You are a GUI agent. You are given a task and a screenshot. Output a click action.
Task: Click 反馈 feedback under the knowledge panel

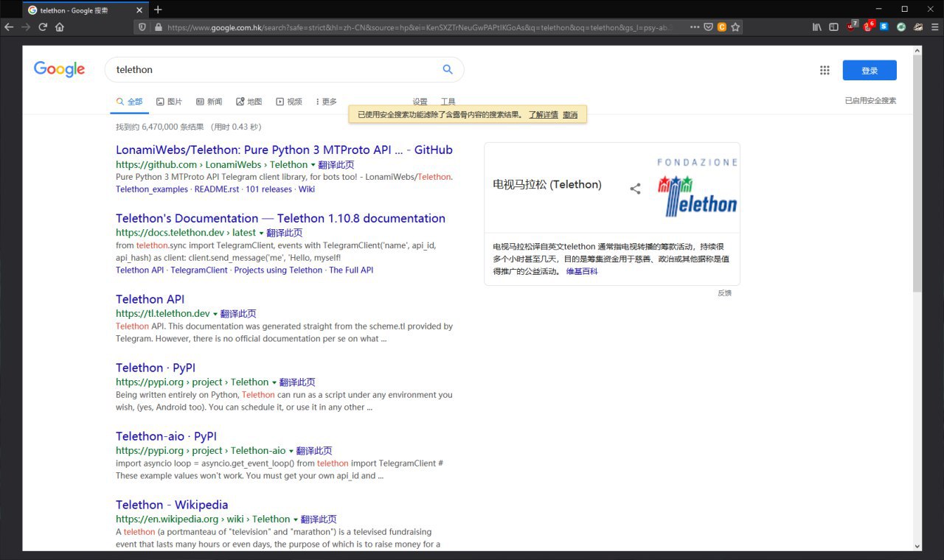coord(724,293)
